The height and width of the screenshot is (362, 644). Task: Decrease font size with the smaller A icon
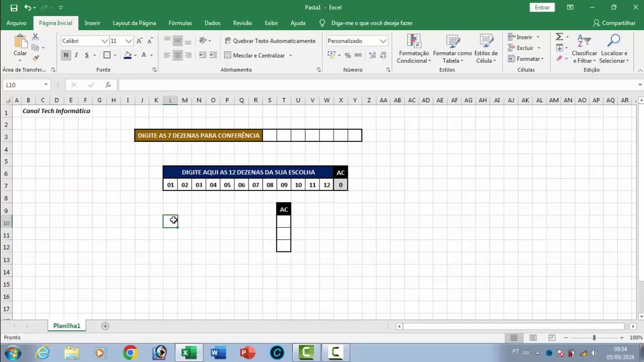149,41
